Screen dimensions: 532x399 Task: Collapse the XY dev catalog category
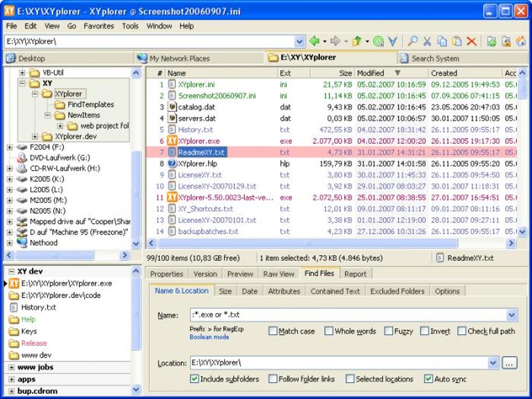coord(11,271)
